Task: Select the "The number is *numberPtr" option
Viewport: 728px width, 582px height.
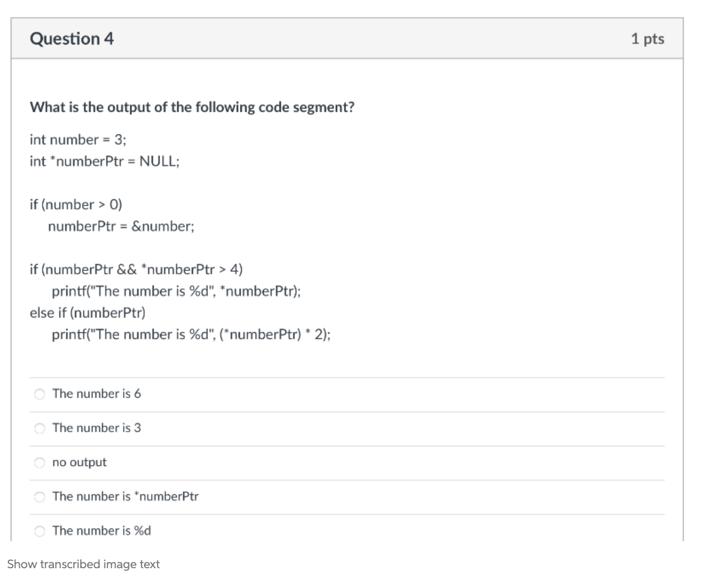Action: click(40, 497)
